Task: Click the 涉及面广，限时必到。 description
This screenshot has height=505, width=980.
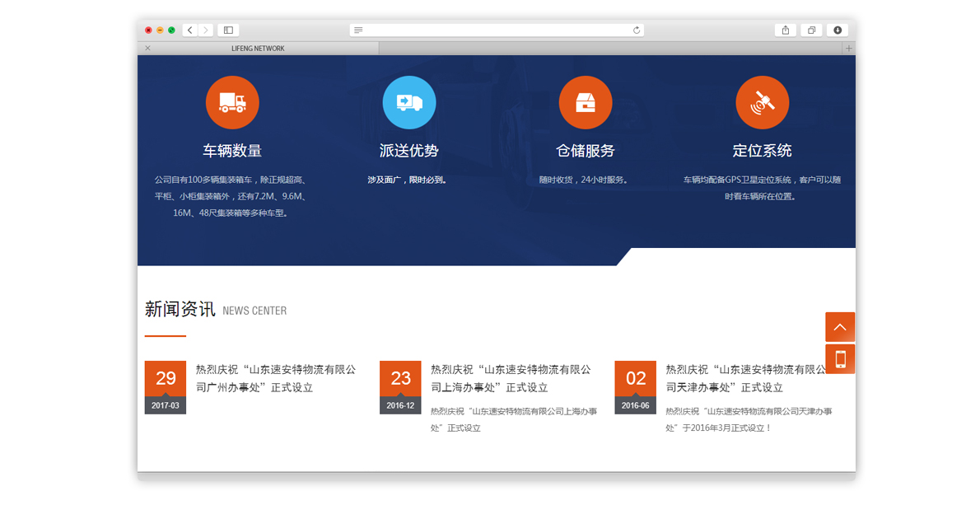Action: (x=408, y=180)
